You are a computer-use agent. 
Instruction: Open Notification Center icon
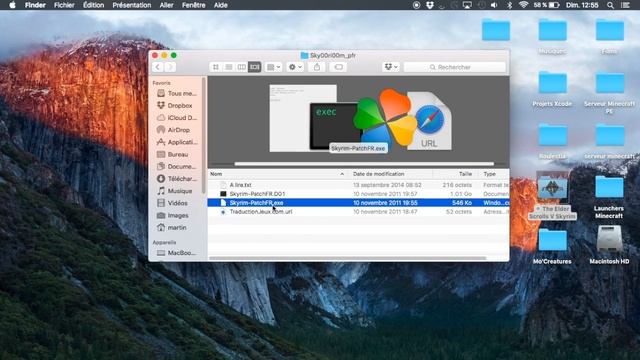[x=625, y=5]
